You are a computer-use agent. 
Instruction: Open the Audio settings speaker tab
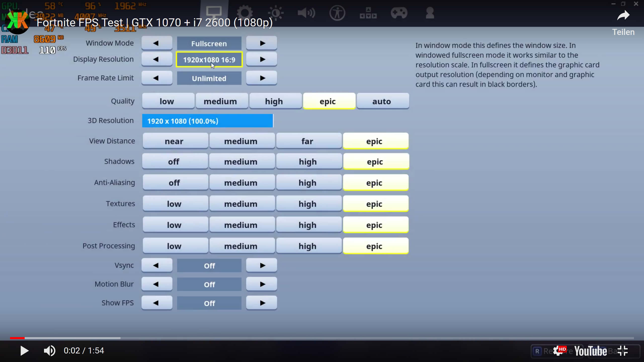306,13
